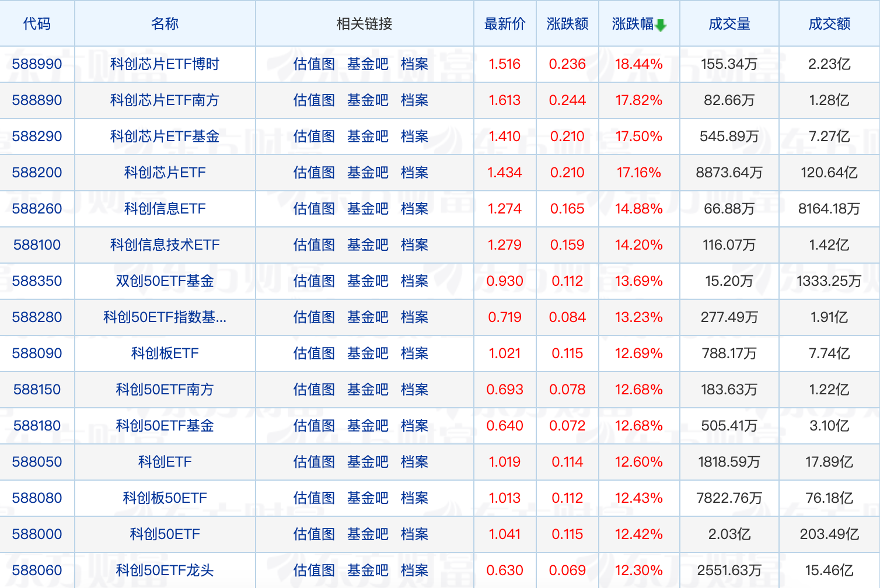This screenshot has width=880, height=588.
Task: Open 估值图 for 588890 row
Action: coord(315,100)
